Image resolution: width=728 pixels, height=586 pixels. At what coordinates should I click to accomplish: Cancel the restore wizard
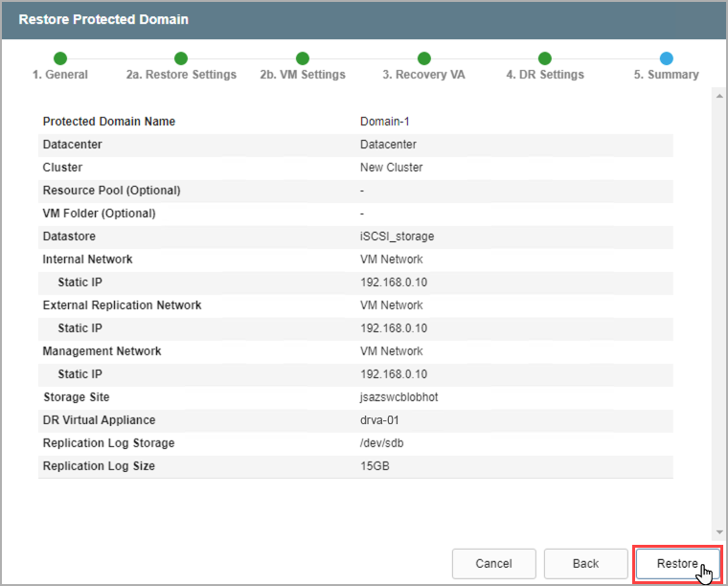click(493, 564)
